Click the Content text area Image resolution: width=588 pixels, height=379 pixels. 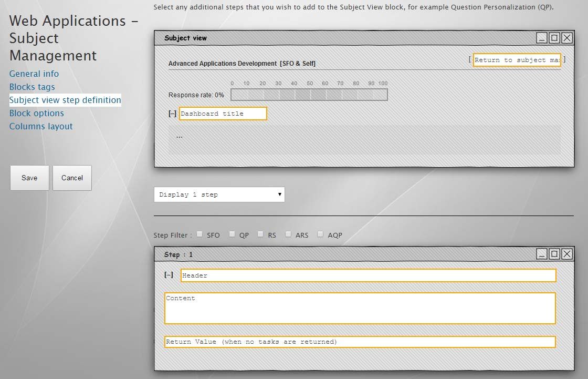point(360,309)
